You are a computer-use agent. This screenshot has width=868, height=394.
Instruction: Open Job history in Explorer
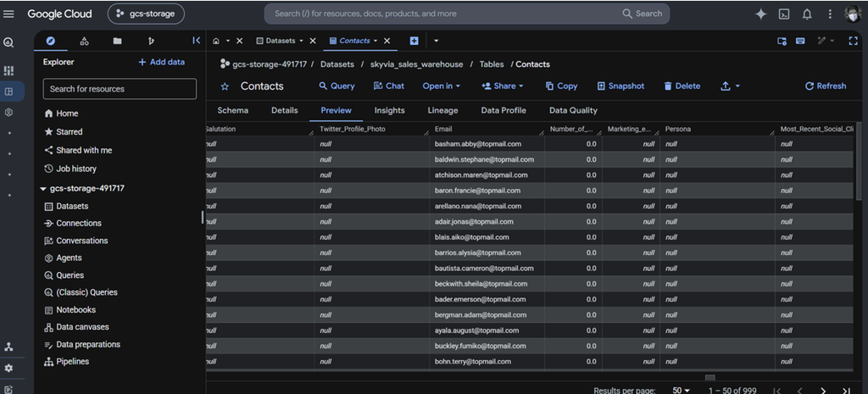coord(70,169)
